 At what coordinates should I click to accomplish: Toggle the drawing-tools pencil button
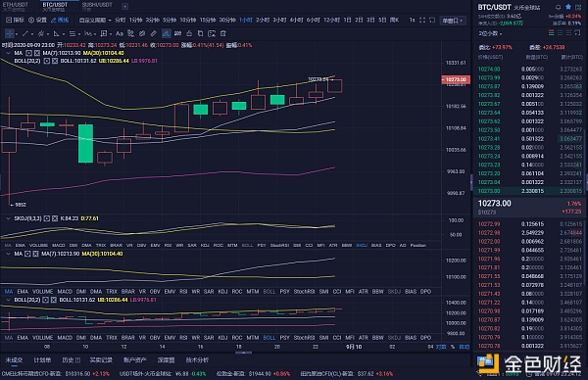[x=60, y=21]
